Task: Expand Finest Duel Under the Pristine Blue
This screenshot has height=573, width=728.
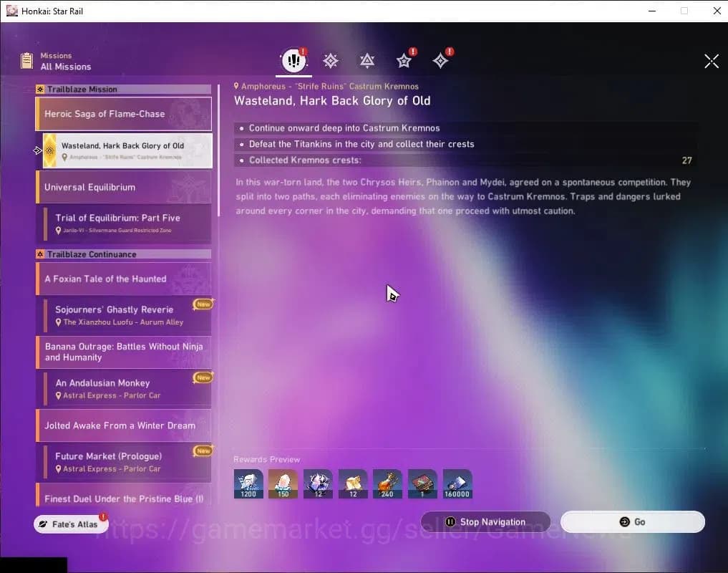Action: 124,496
